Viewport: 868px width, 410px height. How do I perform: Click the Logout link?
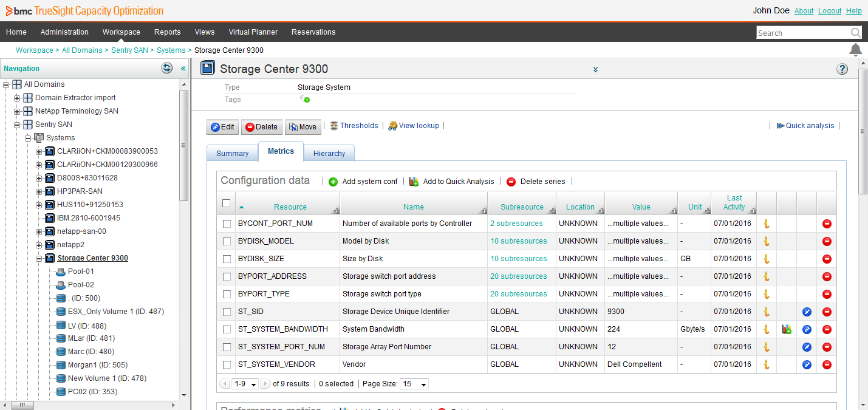click(830, 11)
